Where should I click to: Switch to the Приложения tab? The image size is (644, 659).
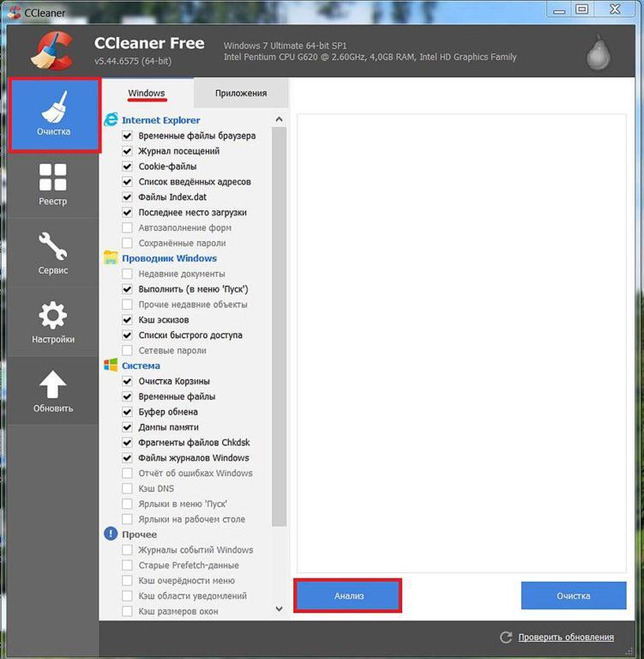pos(241,93)
